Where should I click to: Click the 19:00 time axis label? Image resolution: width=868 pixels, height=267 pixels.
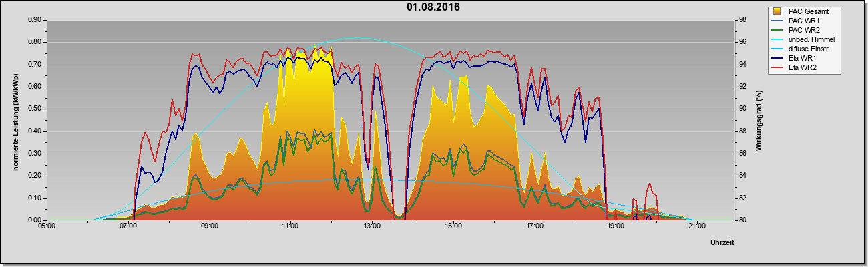tap(616, 226)
